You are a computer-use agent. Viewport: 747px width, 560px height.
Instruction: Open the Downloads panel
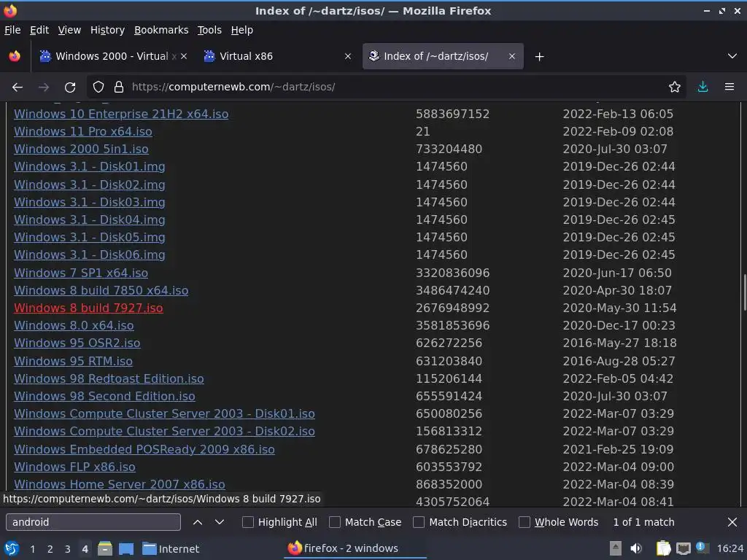click(703, 87)
